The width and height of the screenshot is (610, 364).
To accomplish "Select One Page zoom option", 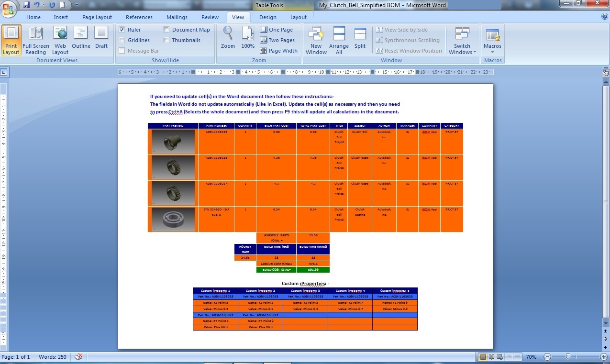I will click(x=277, y=30).
